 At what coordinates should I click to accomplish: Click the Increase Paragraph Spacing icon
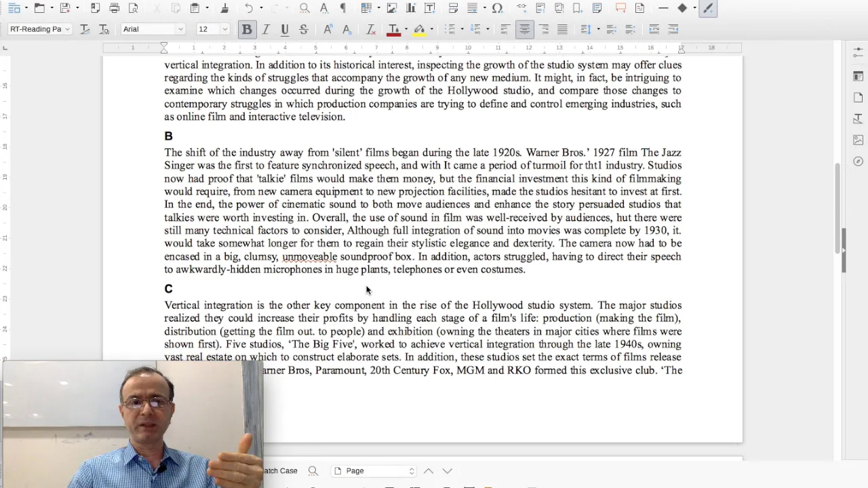click(611, 29)
